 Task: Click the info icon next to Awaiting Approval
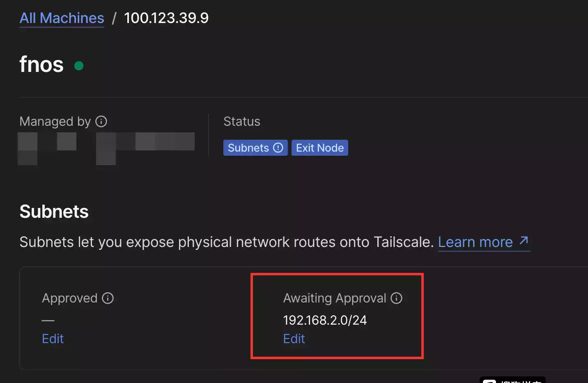(x=396, y=298)
